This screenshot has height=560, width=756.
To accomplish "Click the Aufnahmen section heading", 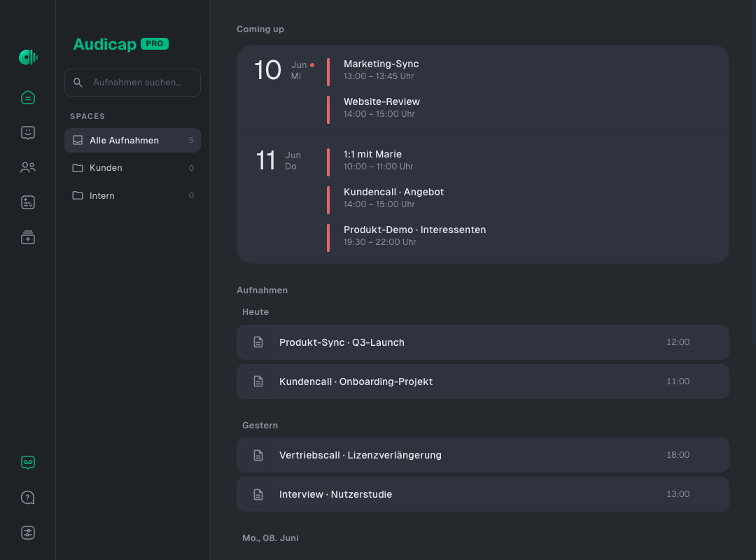I will (262, 290).
